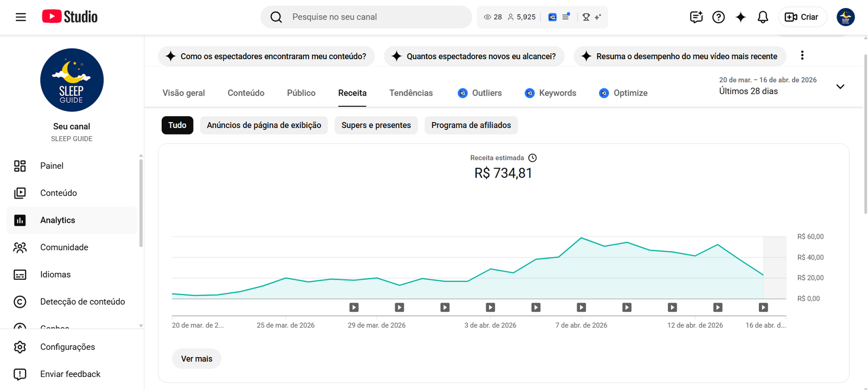Switch to the Visão geral tab
Screen dimensions: 868x390
pyautogui.click(x=183, y=93)
